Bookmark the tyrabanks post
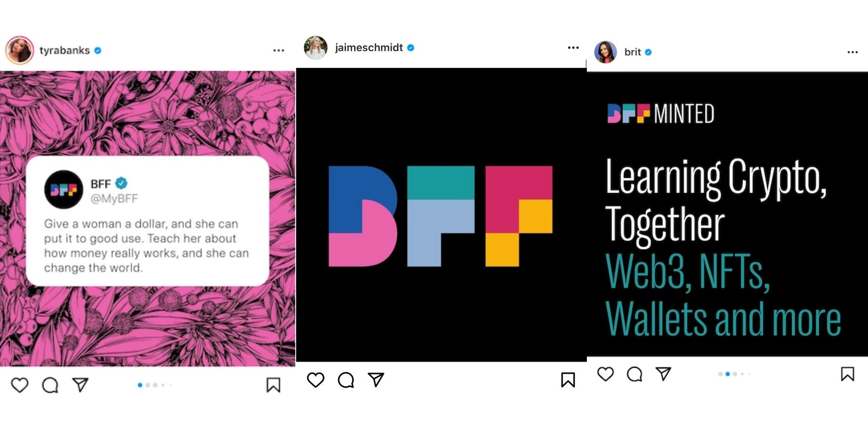 273,385
